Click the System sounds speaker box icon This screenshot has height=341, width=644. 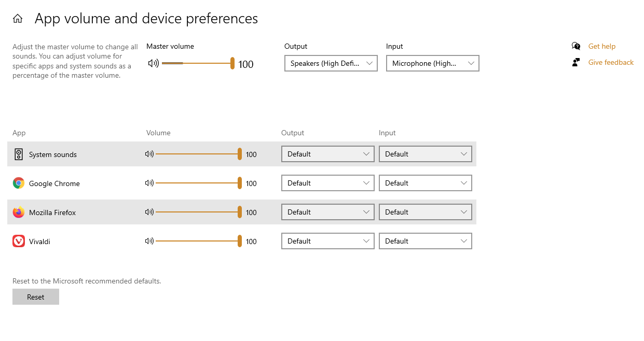click(19, 154)
